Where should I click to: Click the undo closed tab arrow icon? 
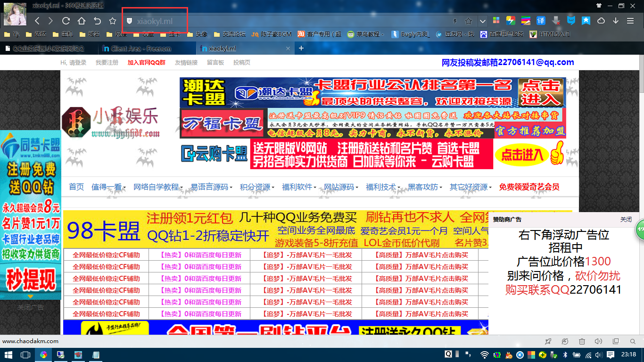(97, 21)
